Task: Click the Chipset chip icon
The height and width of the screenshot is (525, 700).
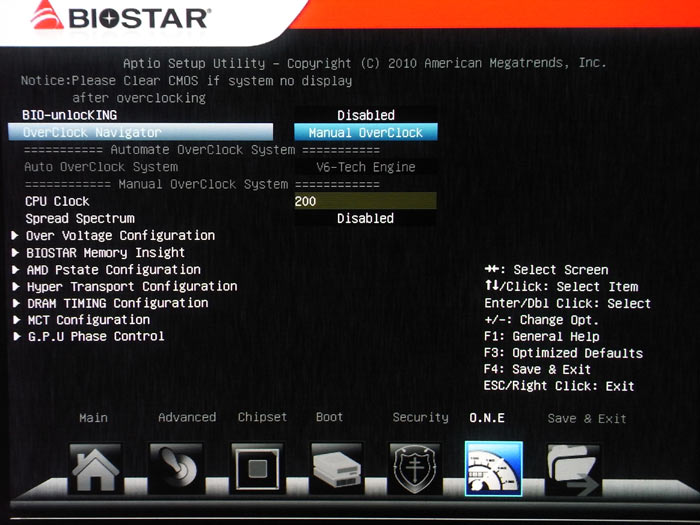Action: point(258,468)
